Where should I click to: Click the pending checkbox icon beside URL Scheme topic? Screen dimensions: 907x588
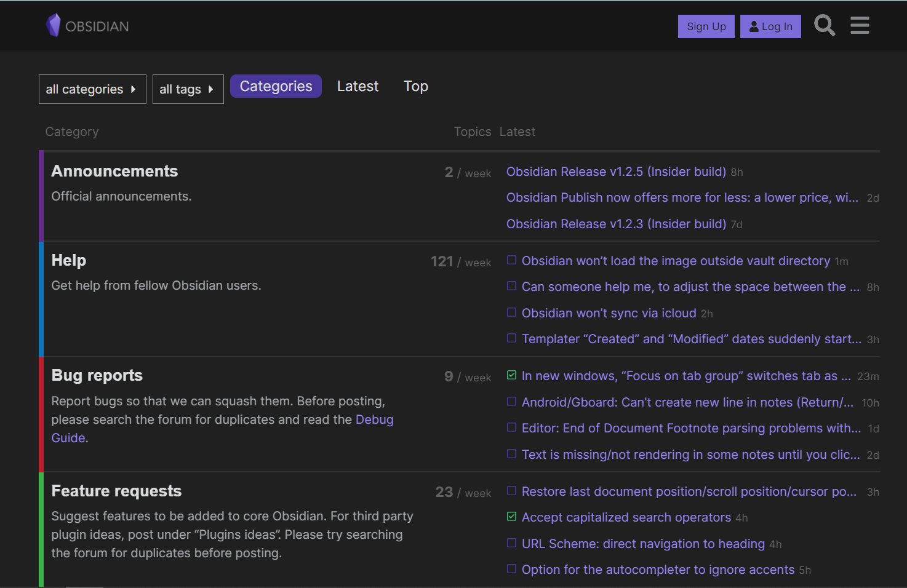coord(511,543)
